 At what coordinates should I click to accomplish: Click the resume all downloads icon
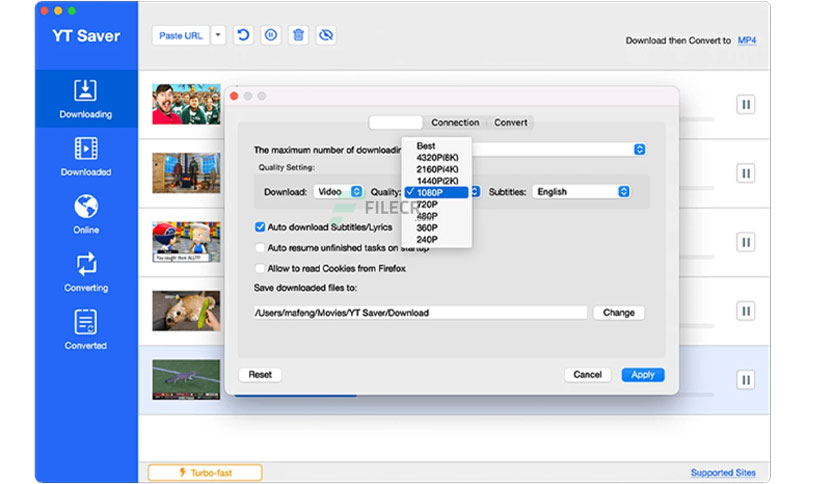(x=243, y=35)
